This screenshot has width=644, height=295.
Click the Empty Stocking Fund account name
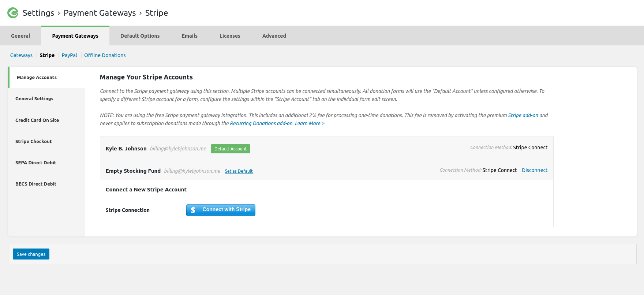pos(133,171)
